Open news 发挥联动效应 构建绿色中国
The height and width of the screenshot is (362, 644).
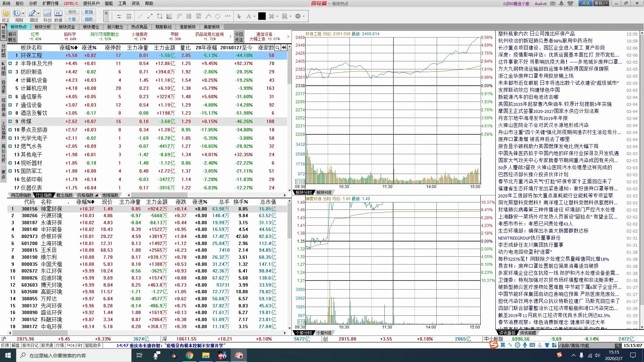529,90
